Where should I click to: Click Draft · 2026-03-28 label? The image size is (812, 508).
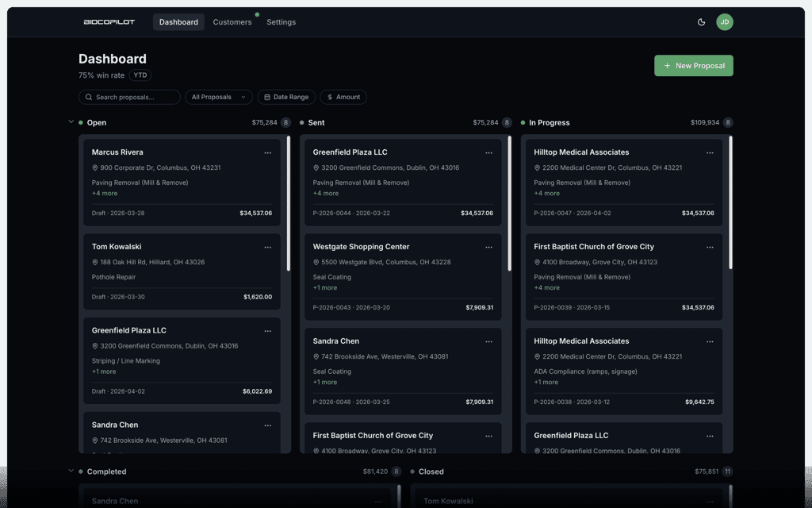pyautogui.click(x=118, y=213)
